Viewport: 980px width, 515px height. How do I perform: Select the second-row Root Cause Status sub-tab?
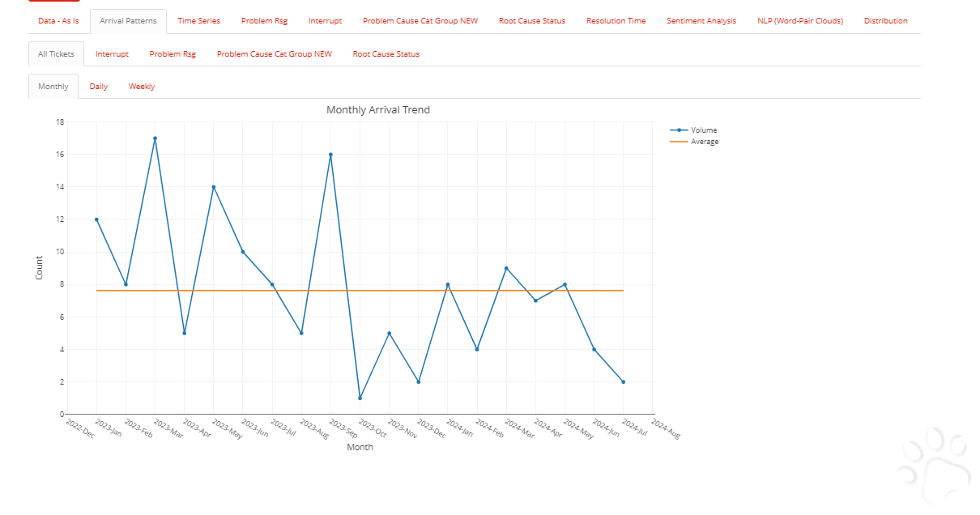[386, 54]
